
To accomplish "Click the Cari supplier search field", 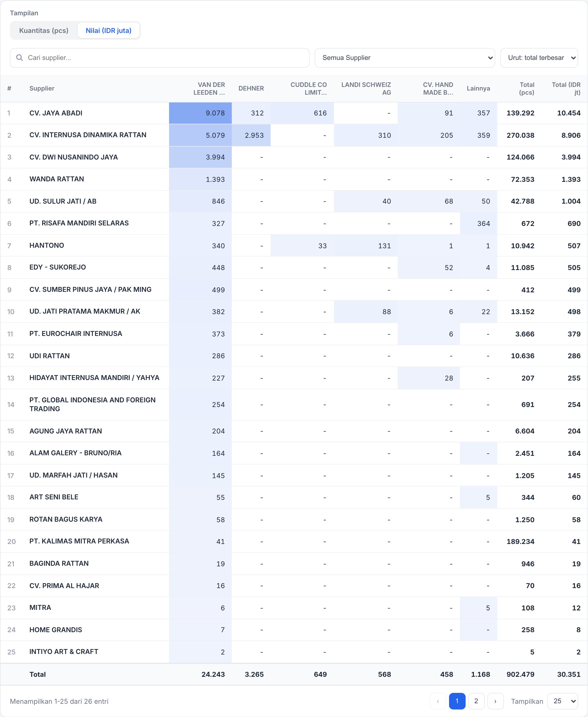I will pos(159,58).
